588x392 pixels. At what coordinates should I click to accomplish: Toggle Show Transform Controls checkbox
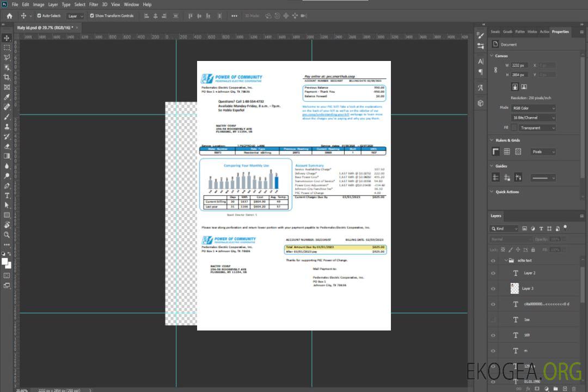pos(92,16)
